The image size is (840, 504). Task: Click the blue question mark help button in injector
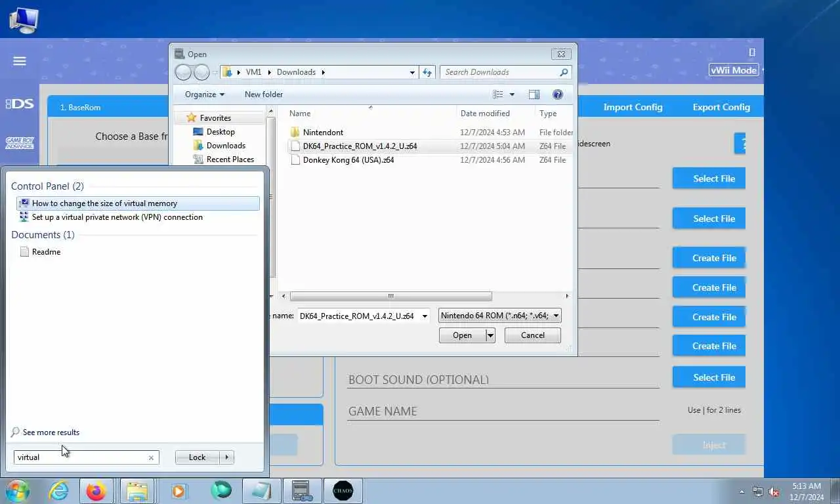click(x=740, y=143)
